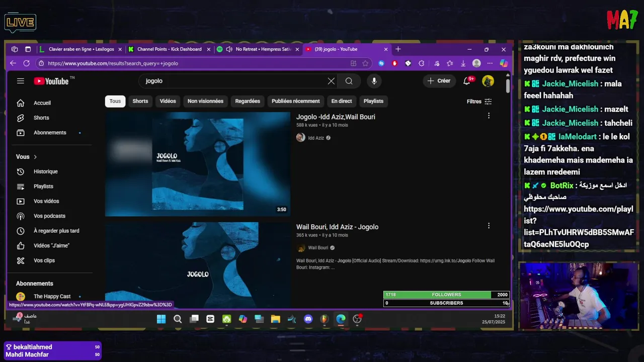
Task: Select the Regardées filter chip
Action: click(x=248, y=101)
